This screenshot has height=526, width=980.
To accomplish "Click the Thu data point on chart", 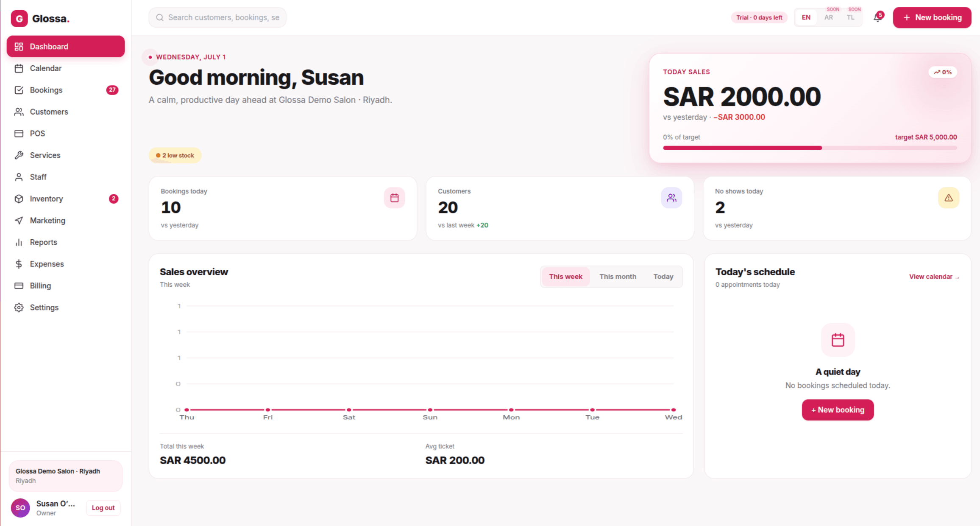I will click(187, 410).
